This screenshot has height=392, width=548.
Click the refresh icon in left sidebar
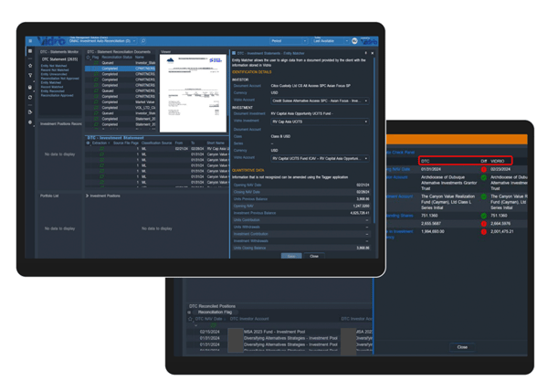[x=30, y=97]
